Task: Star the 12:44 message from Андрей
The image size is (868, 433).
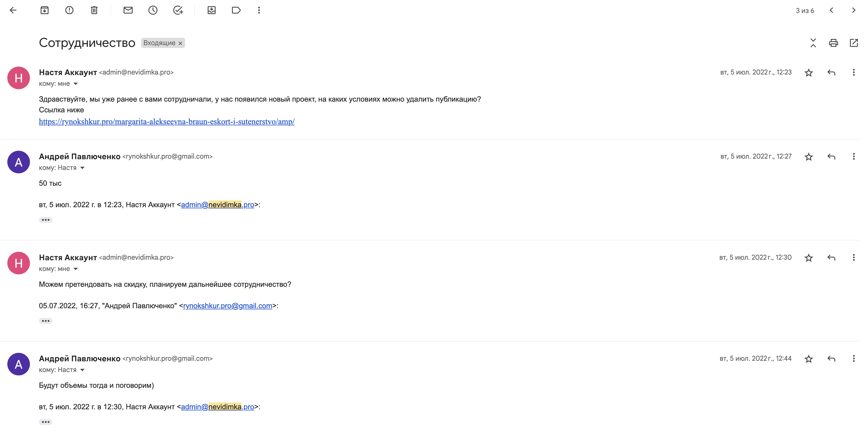Action: click(x=809, y=359)
